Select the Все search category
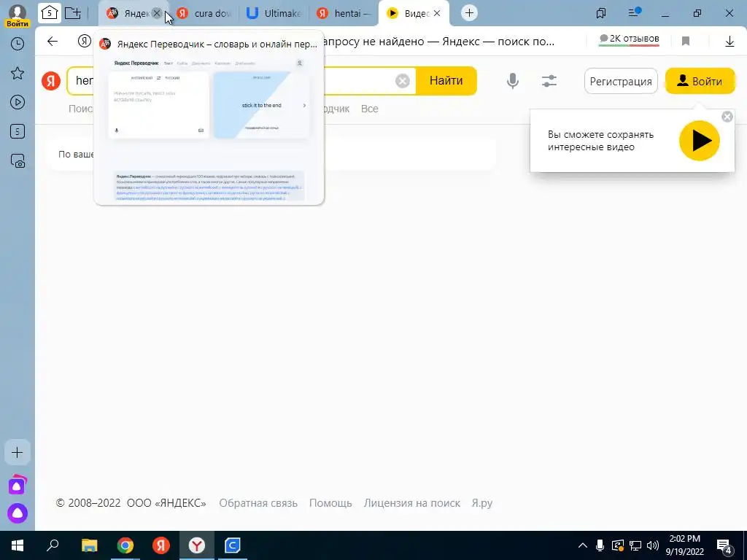747x560 pixels. click(x=370, y=109)
